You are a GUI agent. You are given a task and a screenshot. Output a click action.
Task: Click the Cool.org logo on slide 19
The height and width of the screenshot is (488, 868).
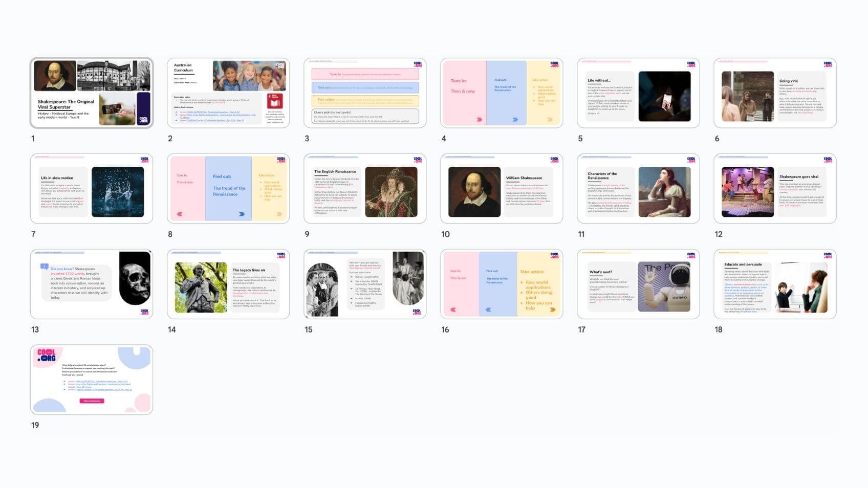[x=46, y=355]
